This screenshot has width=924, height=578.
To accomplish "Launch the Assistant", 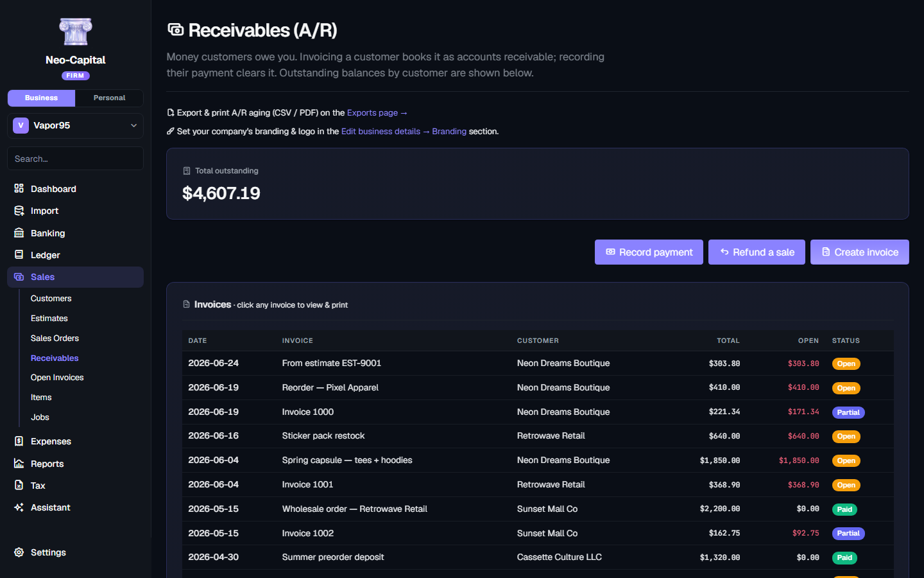I will tap(75, 507).
